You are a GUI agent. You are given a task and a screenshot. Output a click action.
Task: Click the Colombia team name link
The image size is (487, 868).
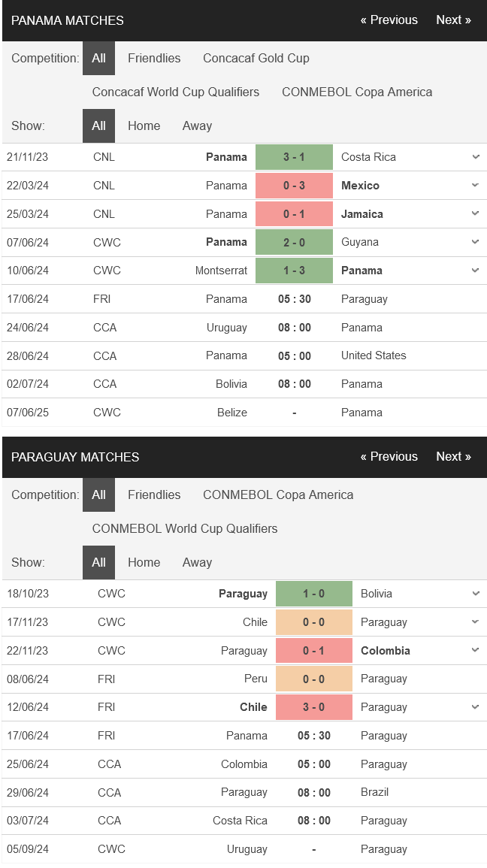click(x=385, y=651)
